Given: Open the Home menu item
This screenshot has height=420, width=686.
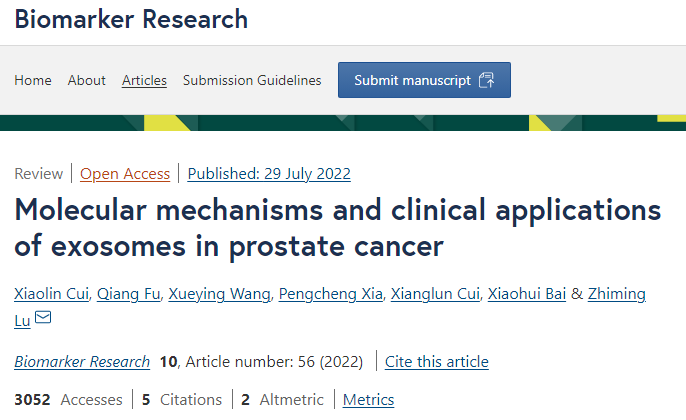Looking at the screenshot, I should click(x=33, y=80).
